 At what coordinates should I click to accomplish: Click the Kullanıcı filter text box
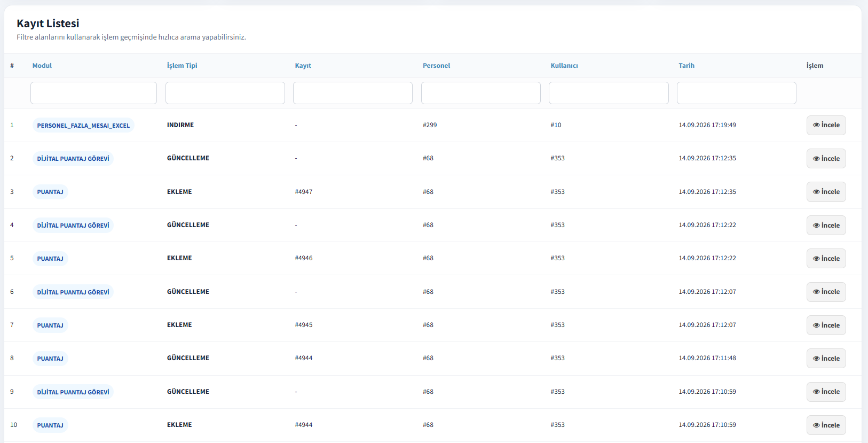609,93
